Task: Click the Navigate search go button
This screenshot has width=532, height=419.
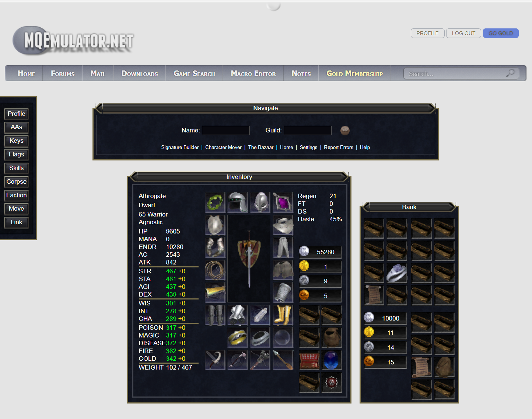Action: [x=345, y=130]
